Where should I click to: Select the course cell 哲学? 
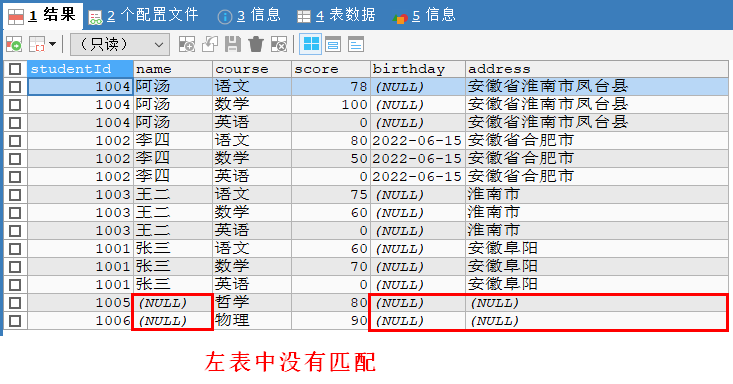(x=252, y=303)
